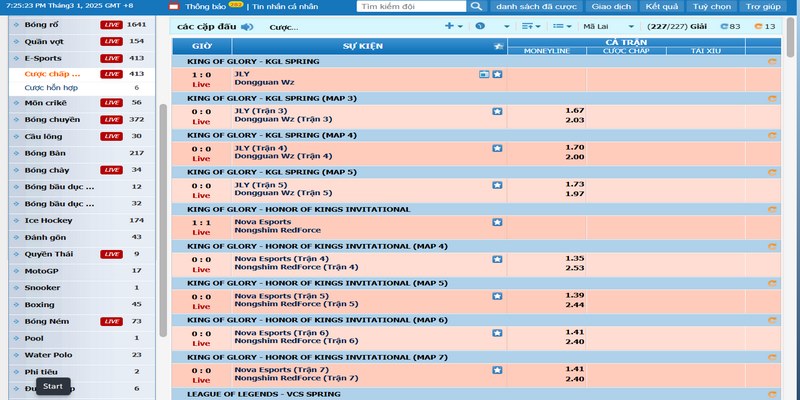Open the Kết quả results tab
This screenshot has width=800, height=400.
pos(661,7)
